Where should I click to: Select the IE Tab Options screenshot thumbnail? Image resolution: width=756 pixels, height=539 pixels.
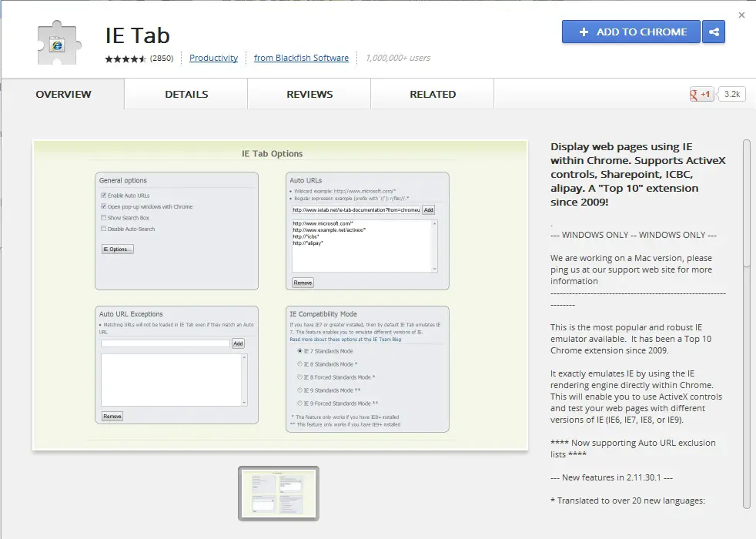coord(278,493)
